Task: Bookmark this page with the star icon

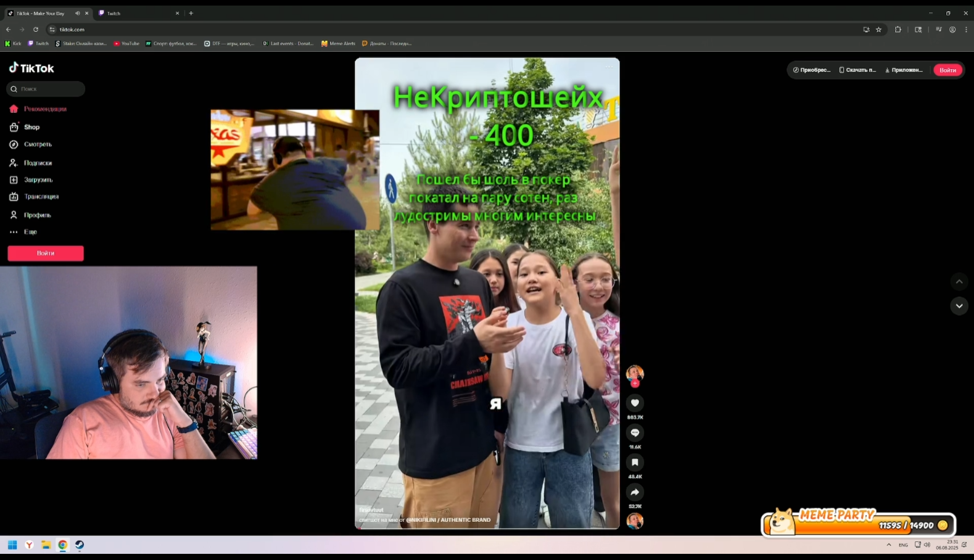Action: click(x=879, y=30)
